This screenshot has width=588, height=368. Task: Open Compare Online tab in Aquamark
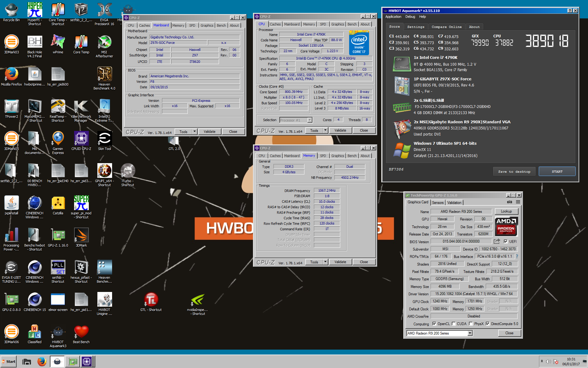point(447,27)
